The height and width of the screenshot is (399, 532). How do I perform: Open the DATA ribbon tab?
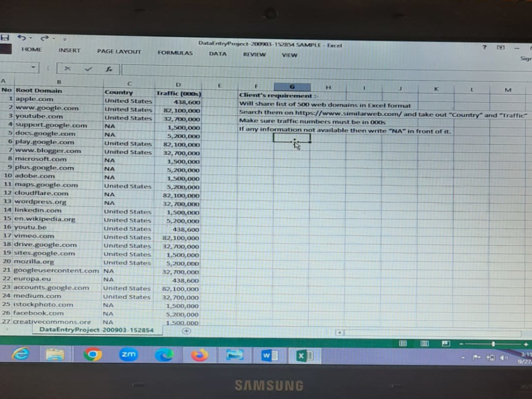(x=218, y=54)
